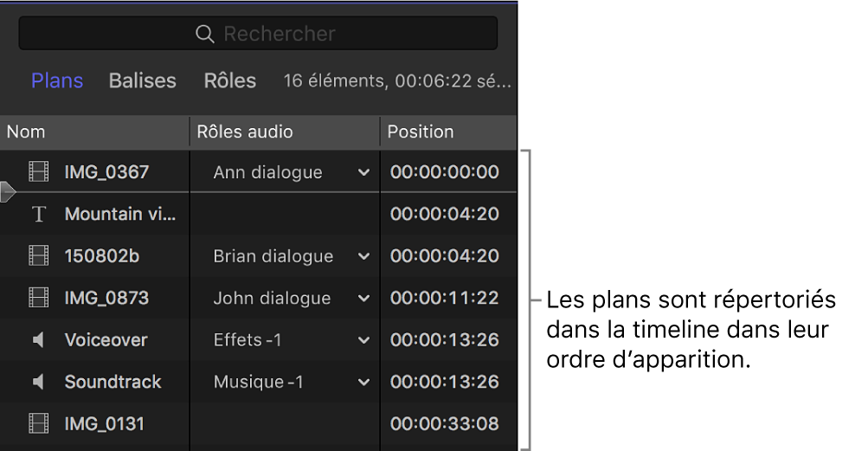
Task: Open the Effets-1 audio role dropdown
Action: (363, 341)
